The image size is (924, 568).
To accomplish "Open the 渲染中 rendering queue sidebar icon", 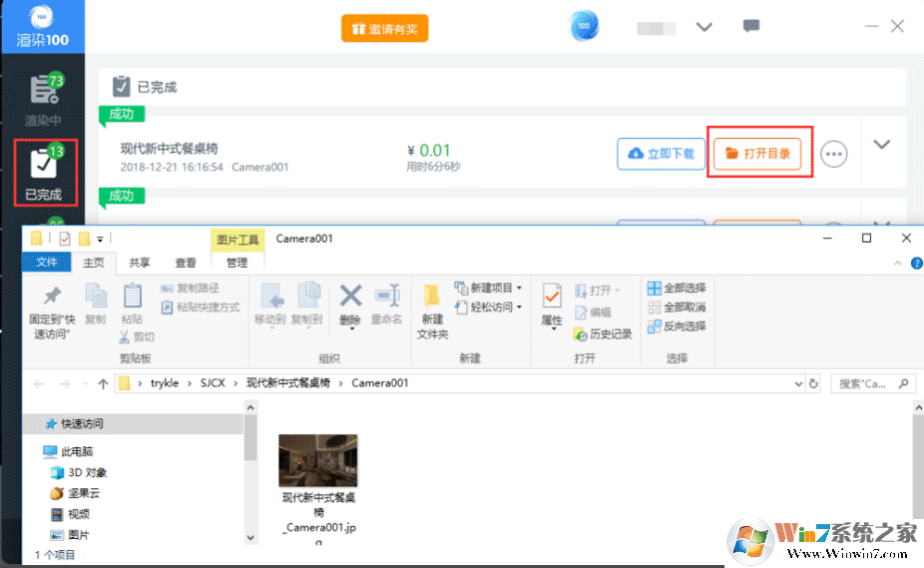I will click(x=44, y=99).
